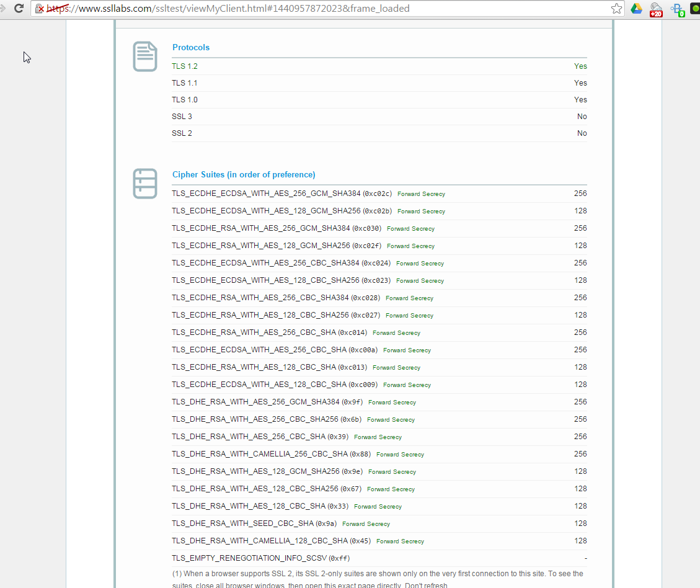Click the forward navigation arrow

4,9
